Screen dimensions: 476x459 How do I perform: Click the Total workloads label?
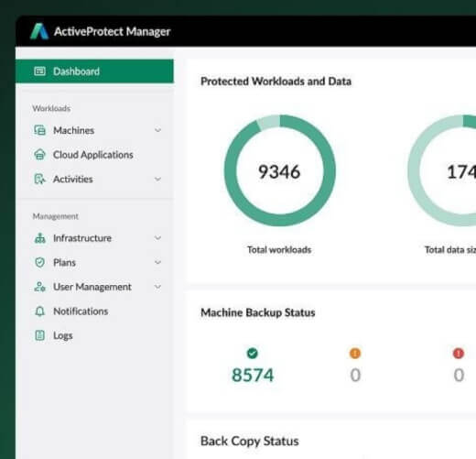279,250
